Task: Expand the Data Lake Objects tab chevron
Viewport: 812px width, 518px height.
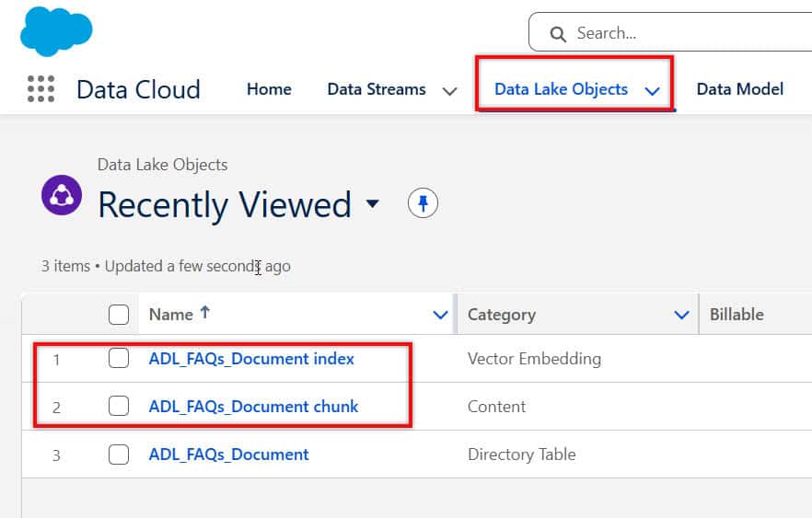Action: tap(653, 92)
